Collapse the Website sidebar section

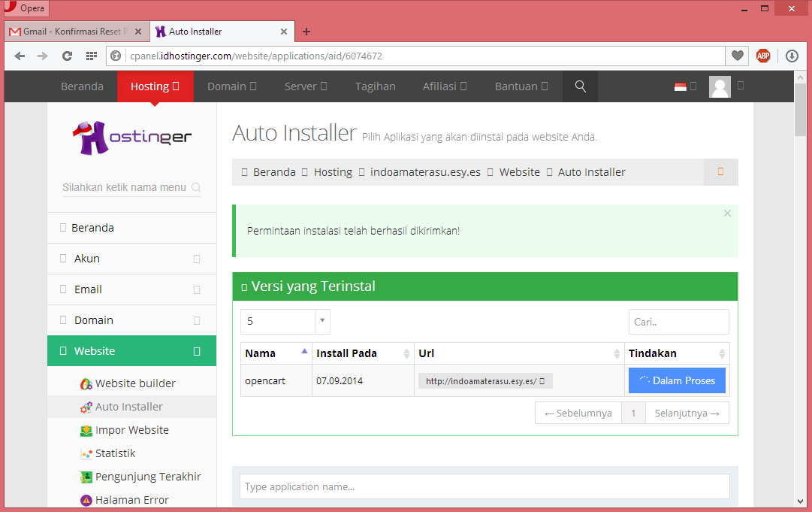coord(131,351)
